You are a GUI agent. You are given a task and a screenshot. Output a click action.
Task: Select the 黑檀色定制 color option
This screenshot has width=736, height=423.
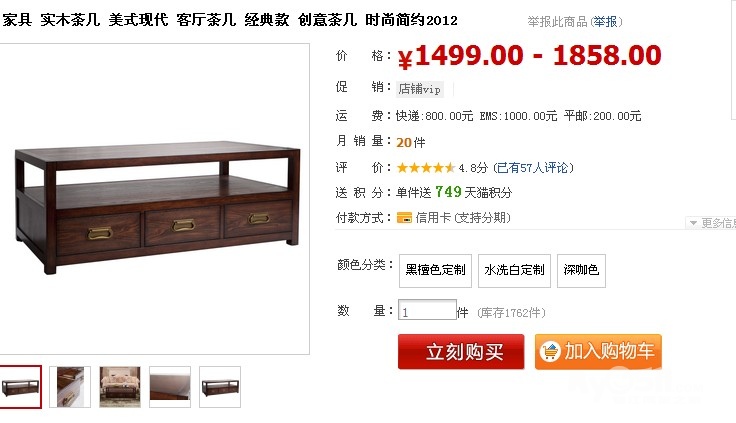click(x=435, y=270)
